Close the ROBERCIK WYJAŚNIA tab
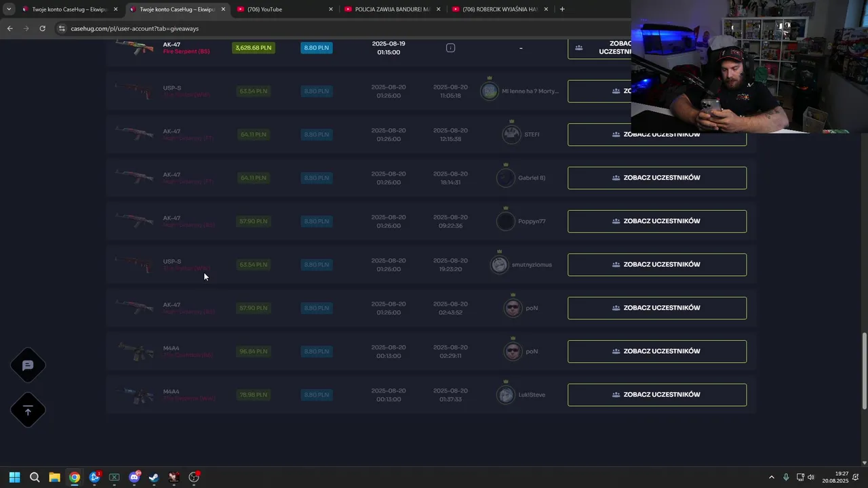 [x=546, y=9]
